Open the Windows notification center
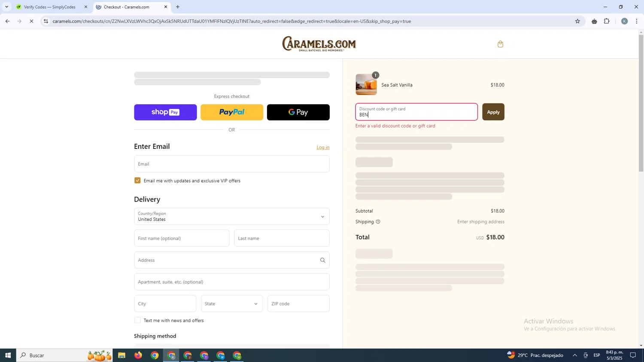Screen dimensions: 644x362 pyautogui.click(x=633, y=355)
